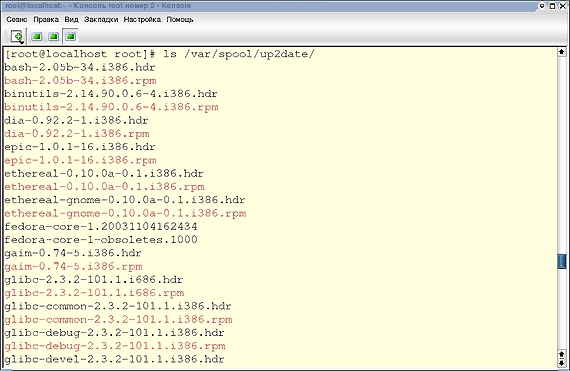
Task: Maximize the Konsole window
Action: click(552, 6)
